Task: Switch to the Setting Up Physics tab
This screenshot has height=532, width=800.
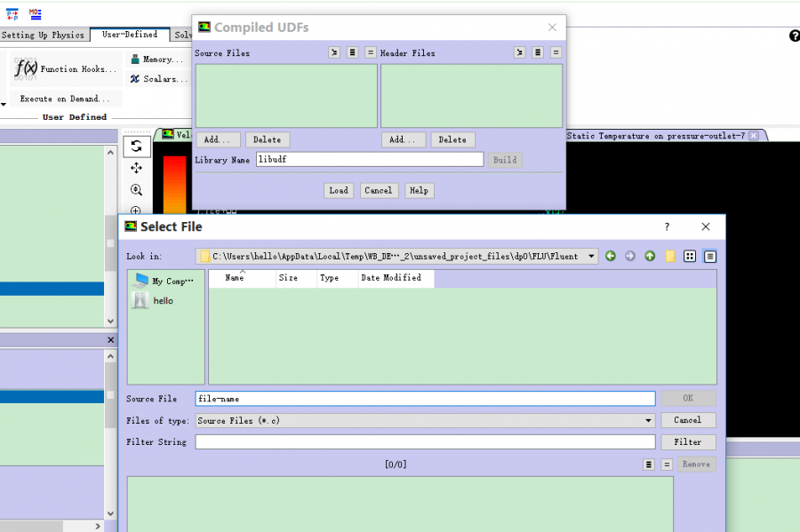Action: point(43,35)
